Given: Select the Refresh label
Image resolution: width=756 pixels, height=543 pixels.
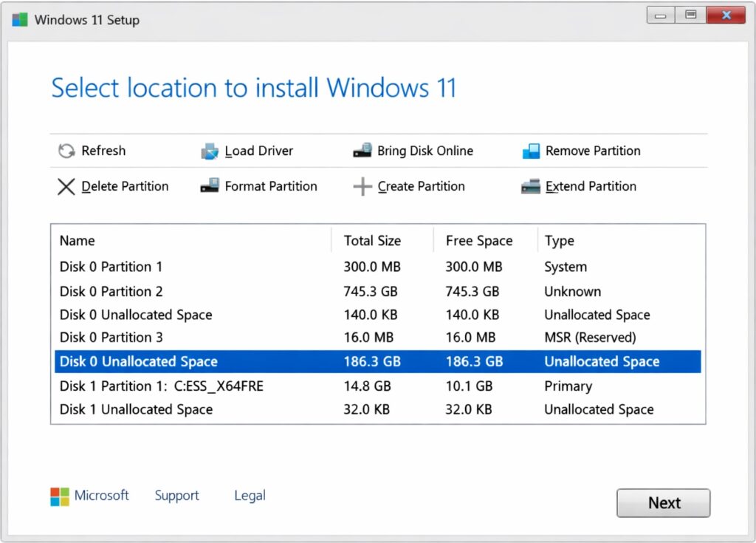Looking at the screenshot, I should [103, 151].
